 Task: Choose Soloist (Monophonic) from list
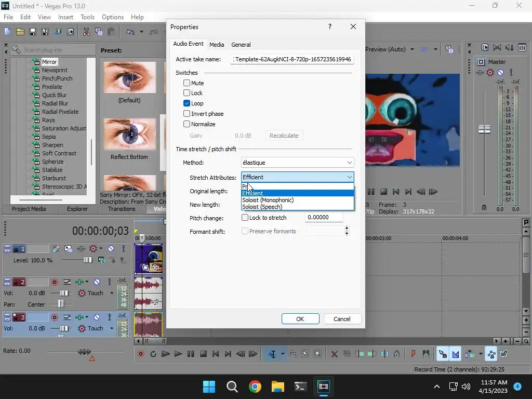click(x=298, y=200)
